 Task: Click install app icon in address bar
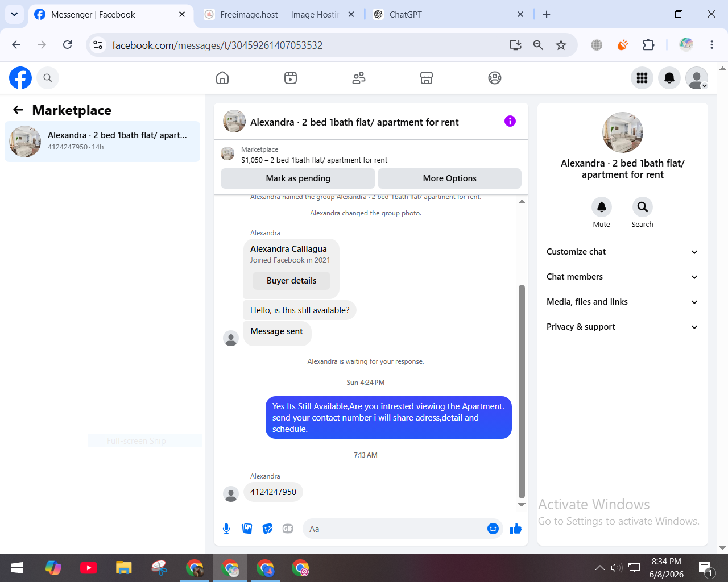click(x=515, y=45)
